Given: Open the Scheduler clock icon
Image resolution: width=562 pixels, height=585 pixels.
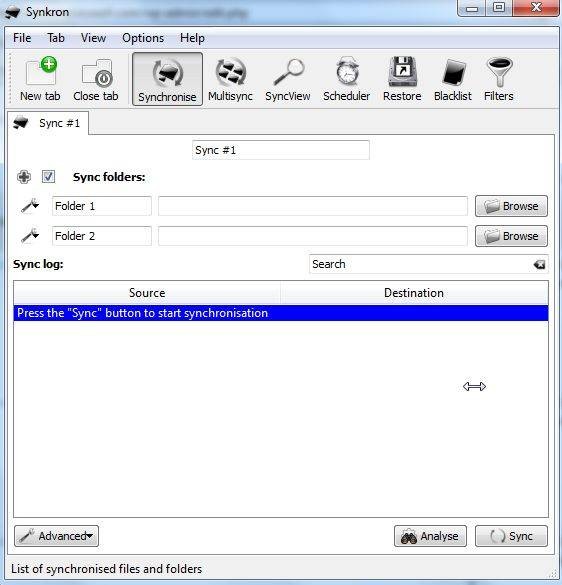Looking at the screenshot, I should [x=347, y=79].
